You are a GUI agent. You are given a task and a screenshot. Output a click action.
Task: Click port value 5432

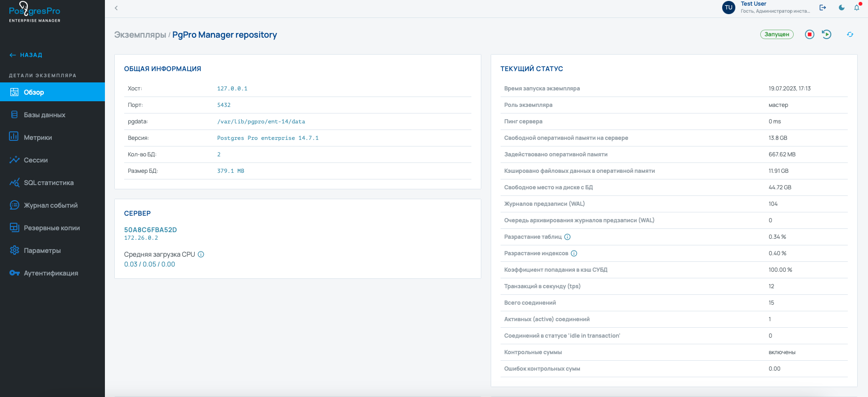pyautogui.click(x=224, y=105)
